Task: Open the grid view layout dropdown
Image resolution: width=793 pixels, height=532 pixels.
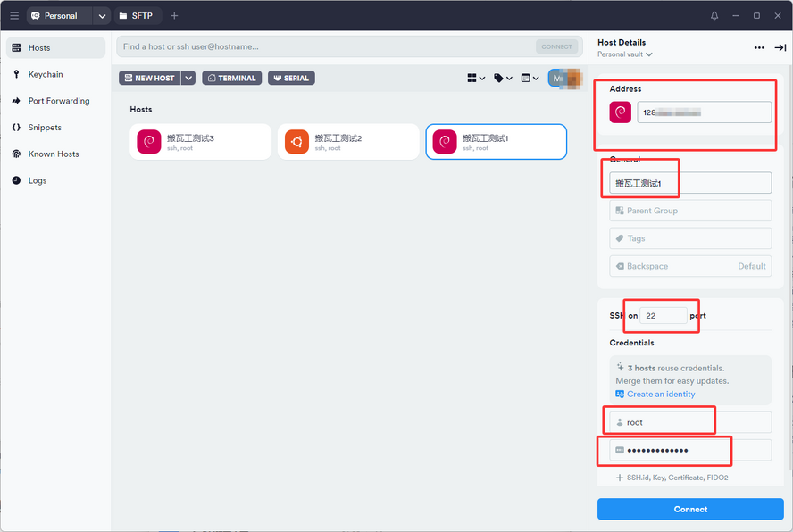Action: [476, 79]
